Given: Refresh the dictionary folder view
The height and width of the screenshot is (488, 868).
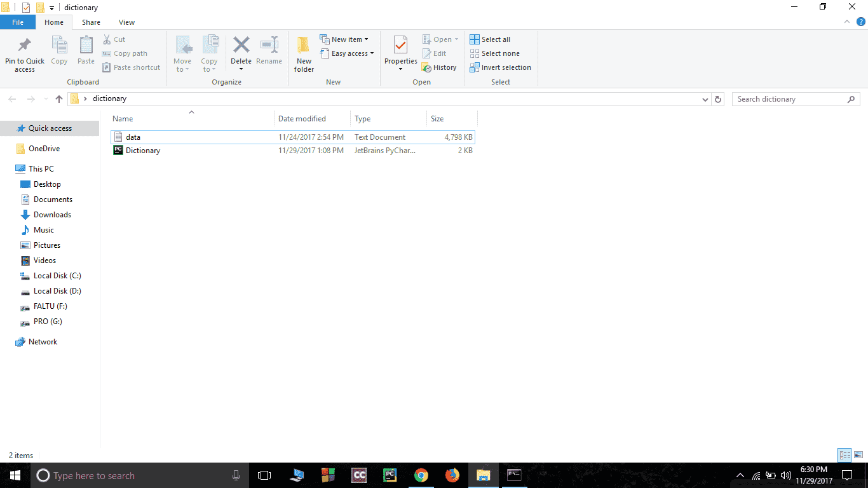Looking at the screenshot, I should click(718, 99).
